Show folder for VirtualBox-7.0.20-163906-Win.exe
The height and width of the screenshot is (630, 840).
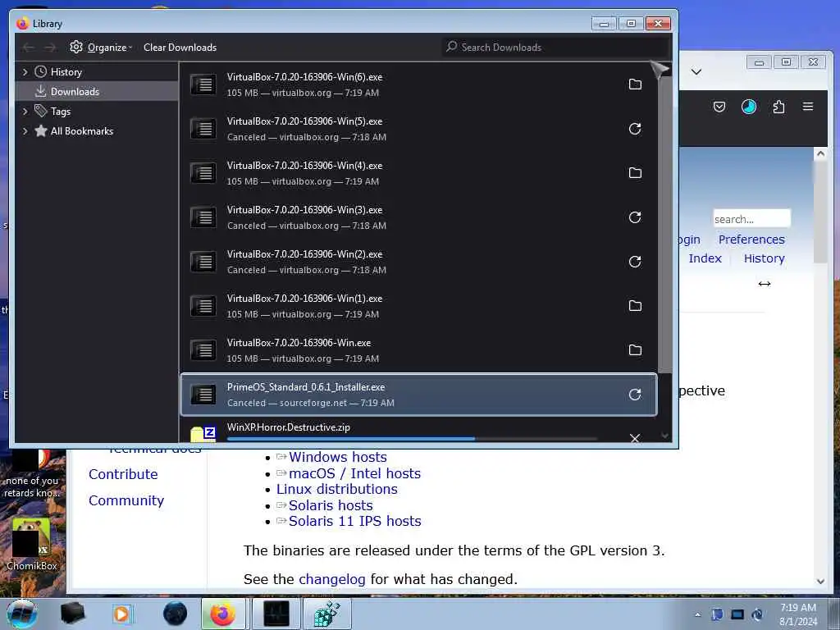(635, 349)
